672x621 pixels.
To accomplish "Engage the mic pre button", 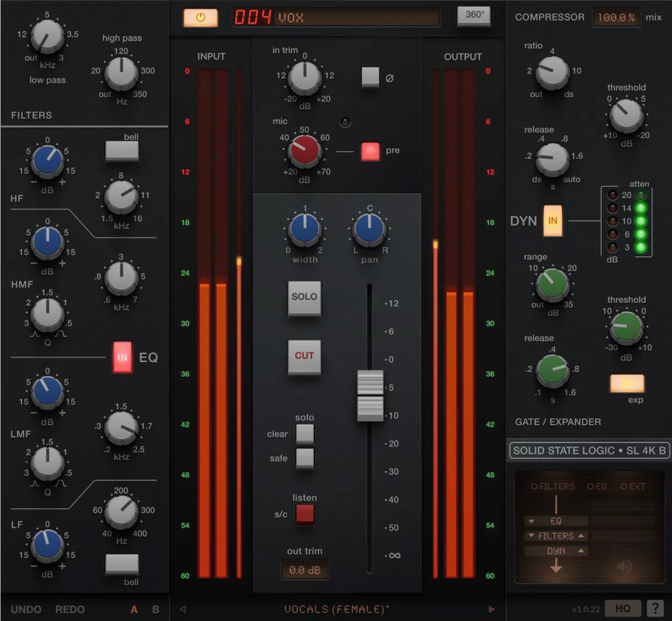I will point(370,151).
